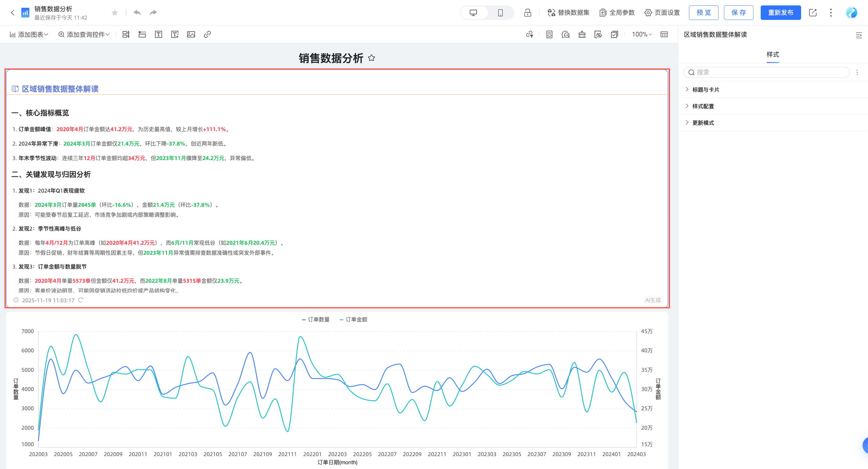Toggle the lock icon in top bar
The height and width of the screenshot is (469, 868).
pyautogui.click(x=527, y=12)
